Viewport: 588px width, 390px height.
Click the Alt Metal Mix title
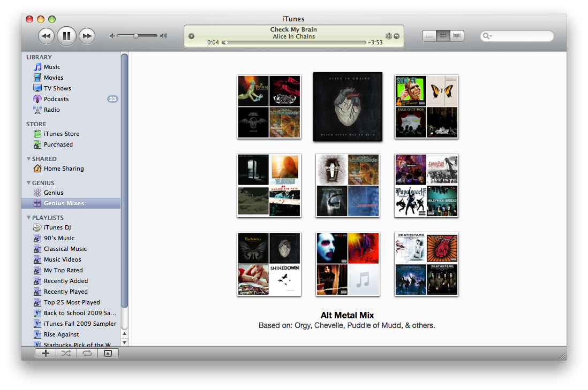(x=347, y=316)
